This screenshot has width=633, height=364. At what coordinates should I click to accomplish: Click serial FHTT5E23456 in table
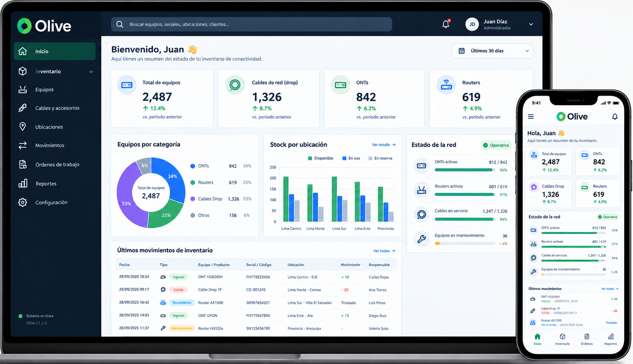pyautogui.click(x=258, y=277)
